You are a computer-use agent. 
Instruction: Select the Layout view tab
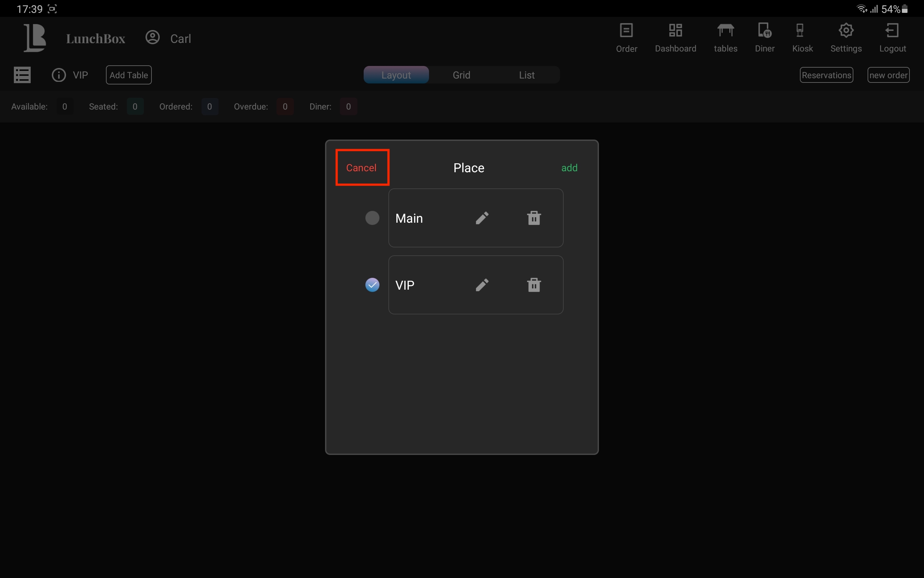coord(396,75)
